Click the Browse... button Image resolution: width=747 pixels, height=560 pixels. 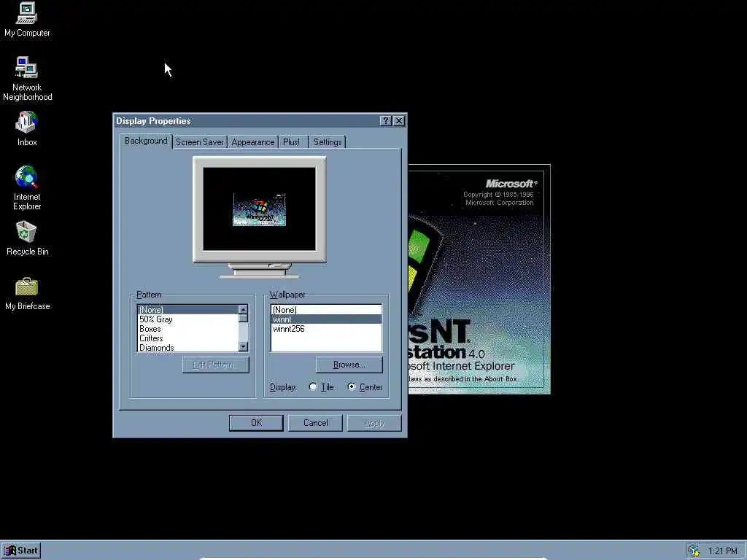pos(349,365)
